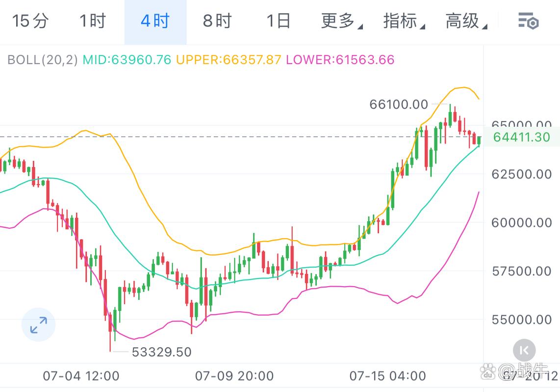Click the UPPER:66357.87 band label
The image size is (560, 392).
229,60
